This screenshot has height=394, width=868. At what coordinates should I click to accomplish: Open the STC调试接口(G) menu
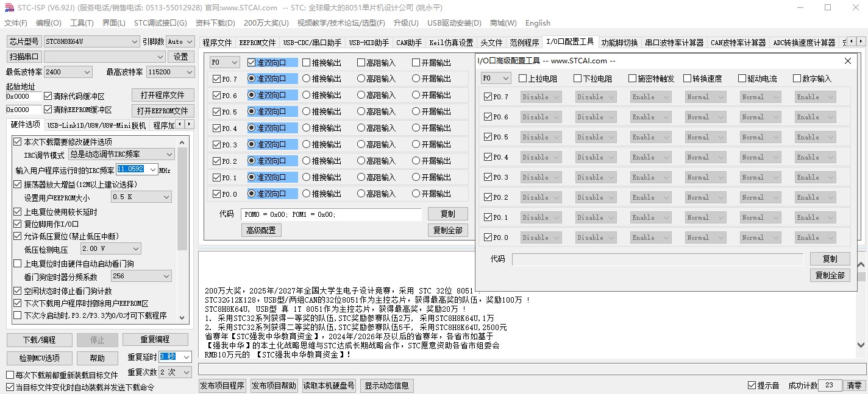(x=160, y=23)
